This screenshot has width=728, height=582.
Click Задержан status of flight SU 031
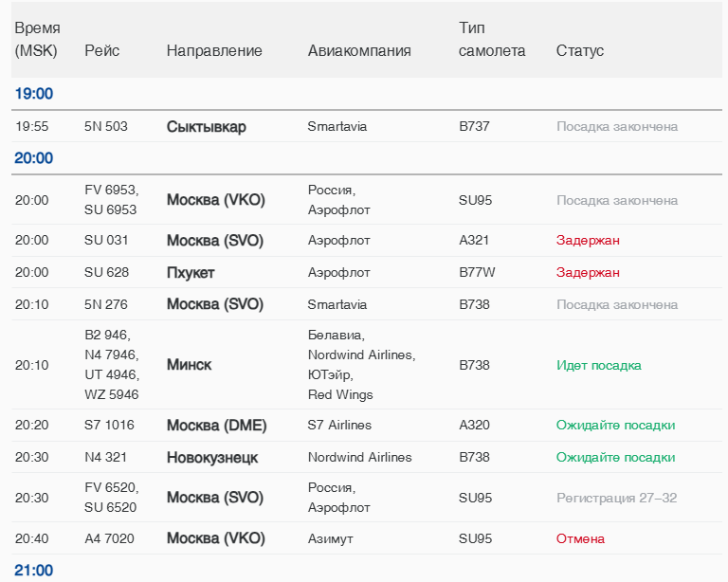coord(588,240)
